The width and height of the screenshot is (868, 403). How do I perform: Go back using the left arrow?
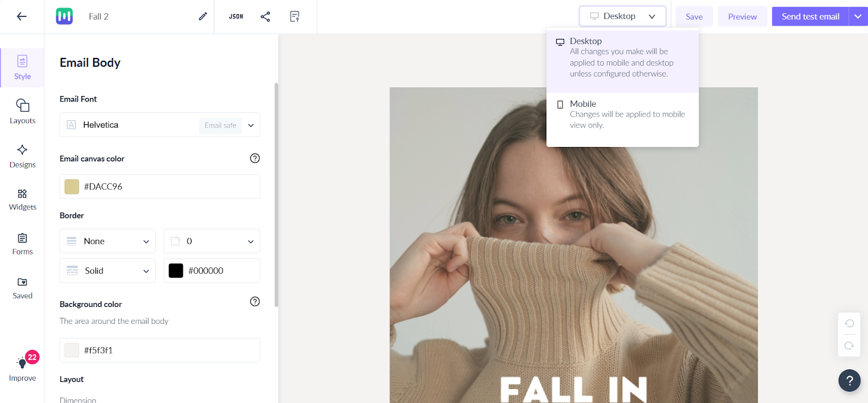pos(22,16)
